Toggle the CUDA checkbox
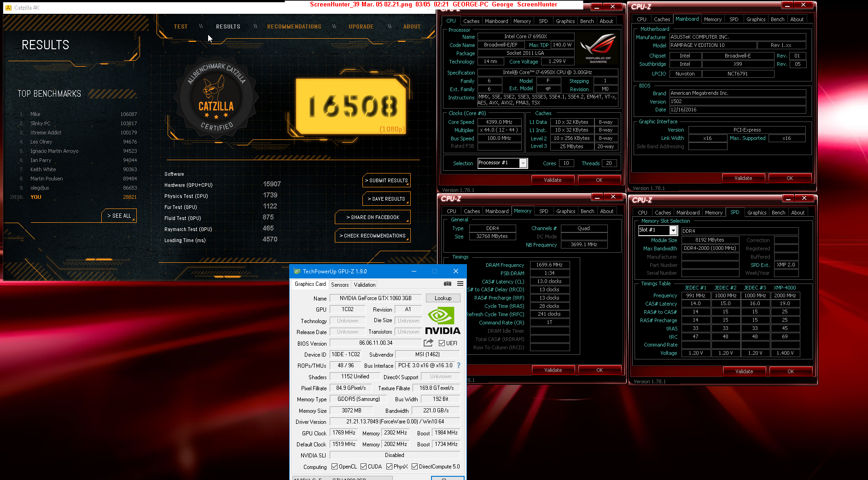 coord(363,467)
